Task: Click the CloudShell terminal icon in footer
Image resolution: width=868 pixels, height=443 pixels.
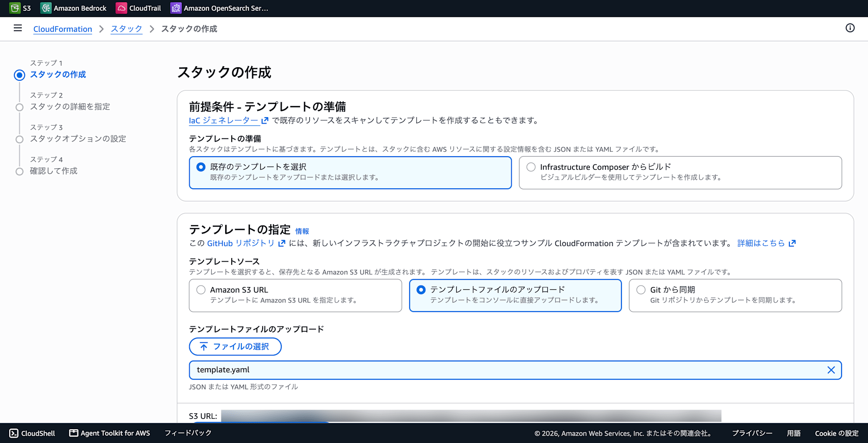Action: click(14, 433)
